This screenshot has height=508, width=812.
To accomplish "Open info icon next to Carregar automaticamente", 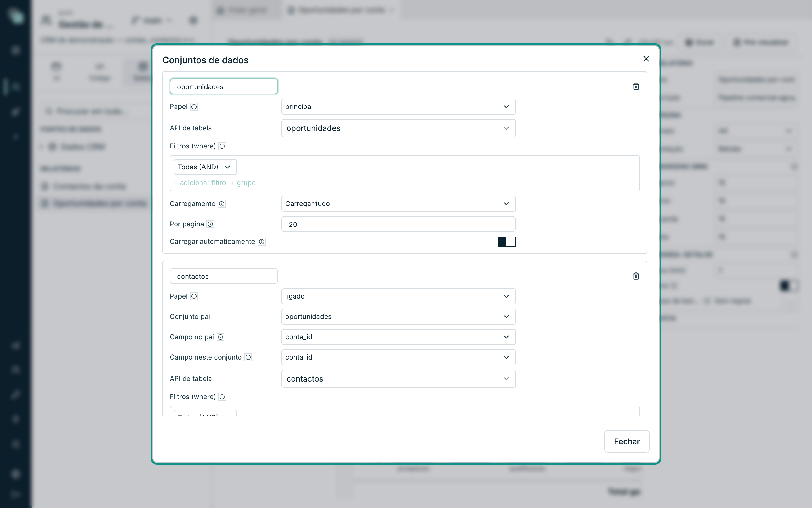I will pos(262,242).
